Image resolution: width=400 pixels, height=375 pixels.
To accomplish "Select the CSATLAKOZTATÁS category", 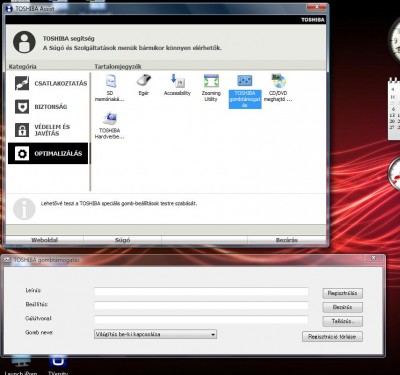I will 48,83.
